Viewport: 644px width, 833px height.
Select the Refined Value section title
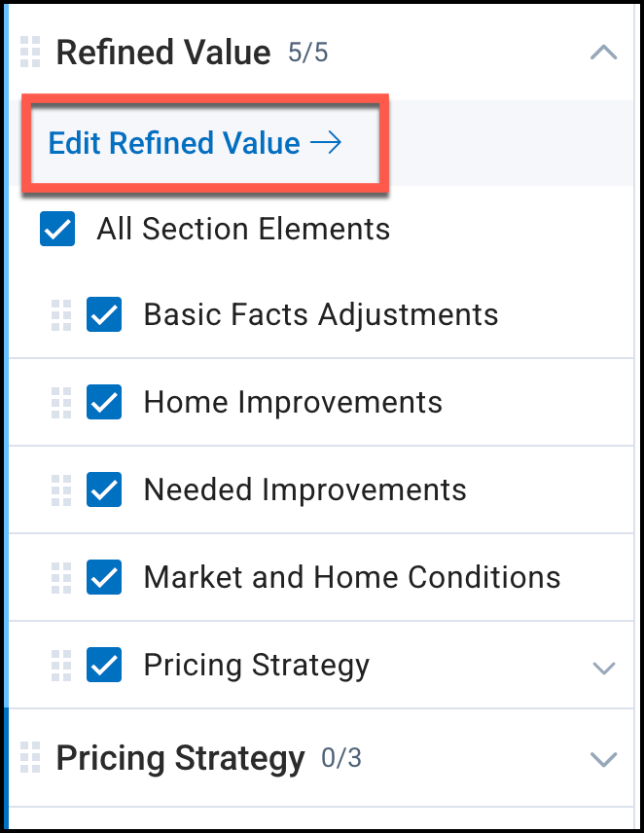coord(163,53)
